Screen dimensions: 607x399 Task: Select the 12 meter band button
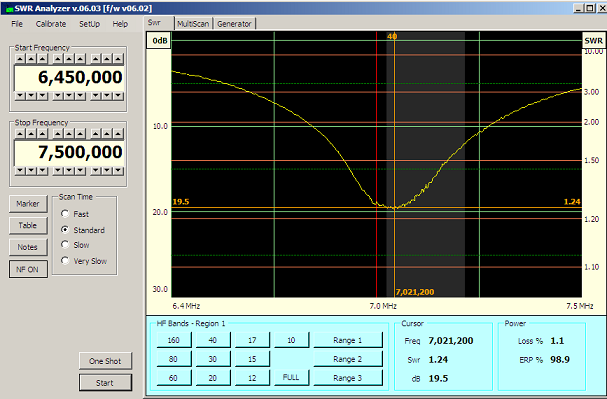252,378
